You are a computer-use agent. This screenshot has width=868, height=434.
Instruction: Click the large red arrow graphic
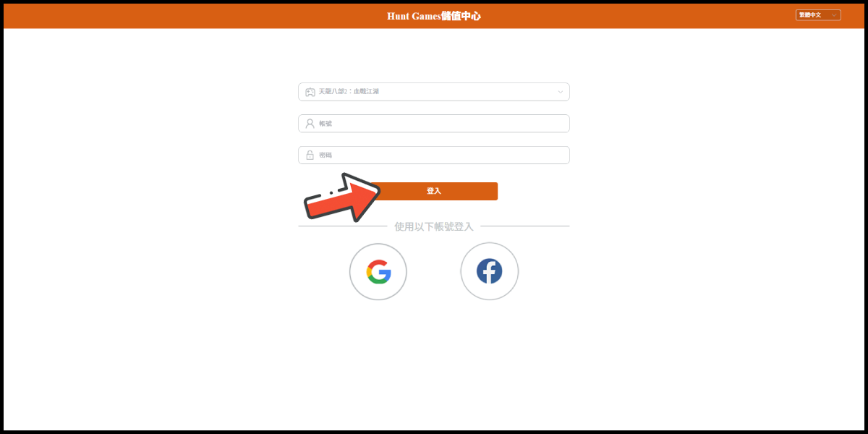(341, 197)
